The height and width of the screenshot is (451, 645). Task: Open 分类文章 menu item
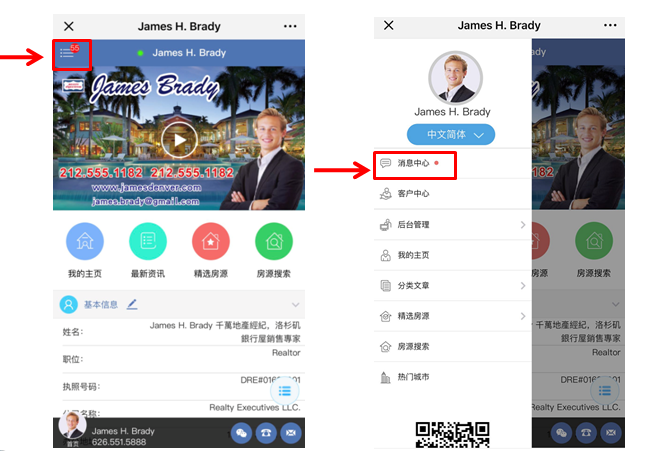tap(452, 286)
